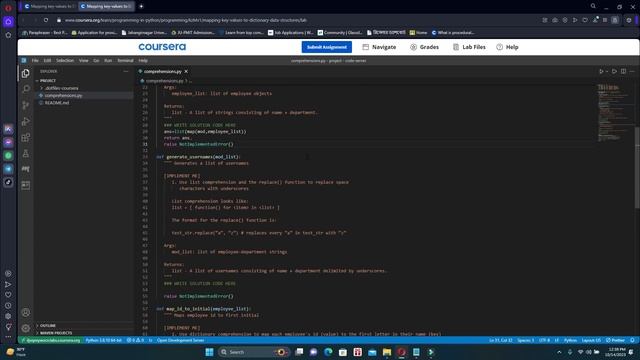Open Opera Easy Setup settings icon
The image size is (640, 360).
(629, 20)
